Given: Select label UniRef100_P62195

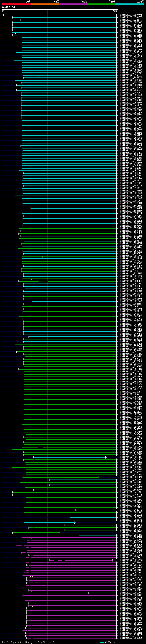Looking at the screenshot, I should pyautogui.click(x=131, y=133).
